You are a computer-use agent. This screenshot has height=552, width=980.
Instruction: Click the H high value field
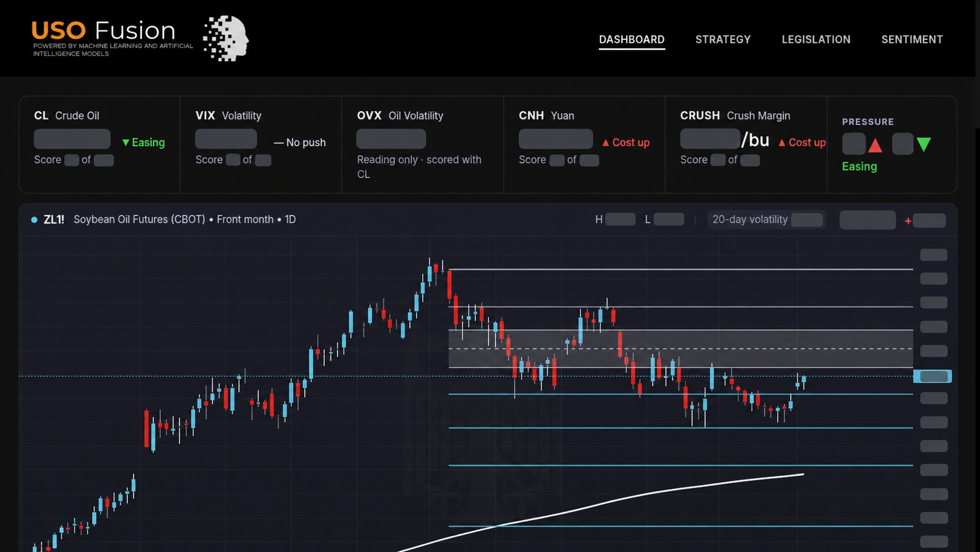click(620, 219)
